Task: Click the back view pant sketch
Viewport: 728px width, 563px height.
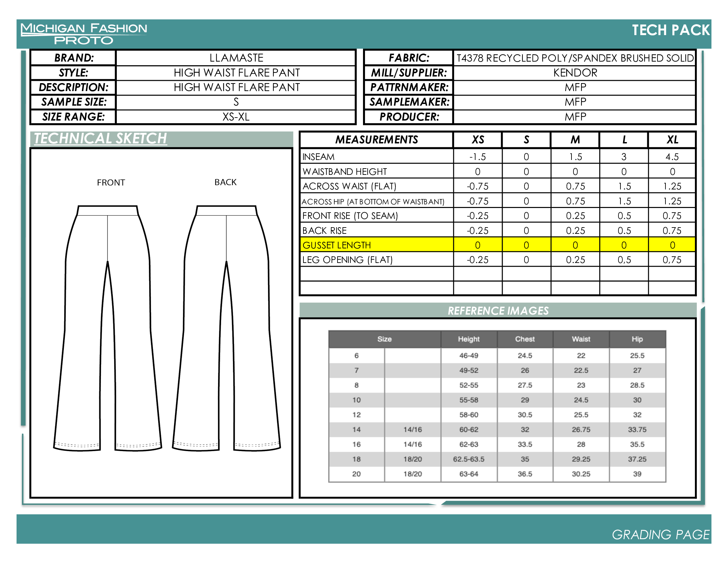Action: (x=226, y=329)
